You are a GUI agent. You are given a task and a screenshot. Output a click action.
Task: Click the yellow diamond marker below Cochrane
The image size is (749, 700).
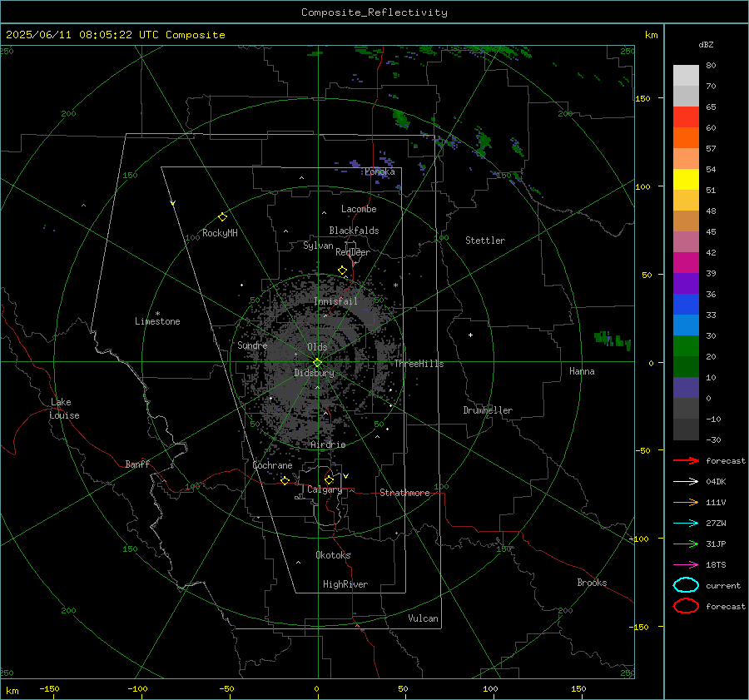[x=285, y=480]
